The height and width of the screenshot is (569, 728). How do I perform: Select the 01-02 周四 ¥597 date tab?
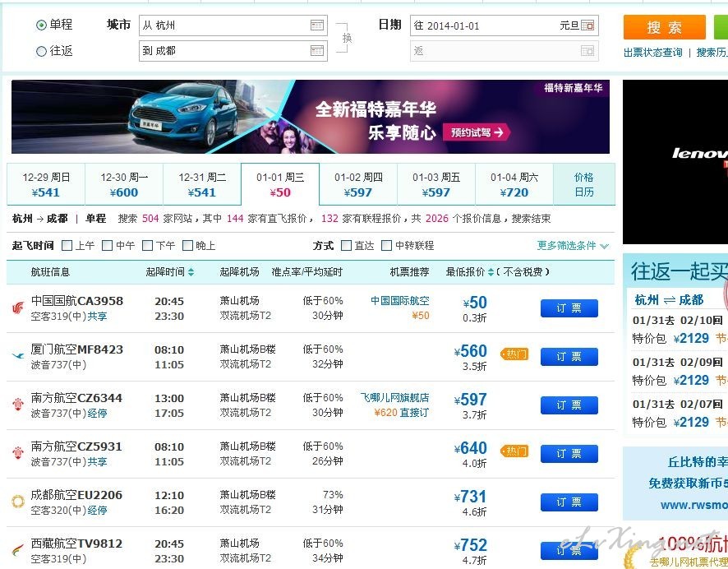(358, 184)
